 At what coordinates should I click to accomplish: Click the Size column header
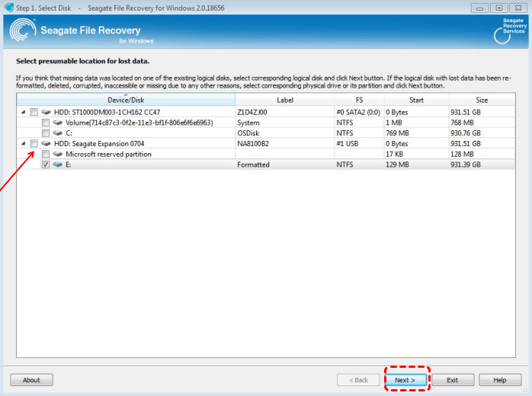pos(482,101)
